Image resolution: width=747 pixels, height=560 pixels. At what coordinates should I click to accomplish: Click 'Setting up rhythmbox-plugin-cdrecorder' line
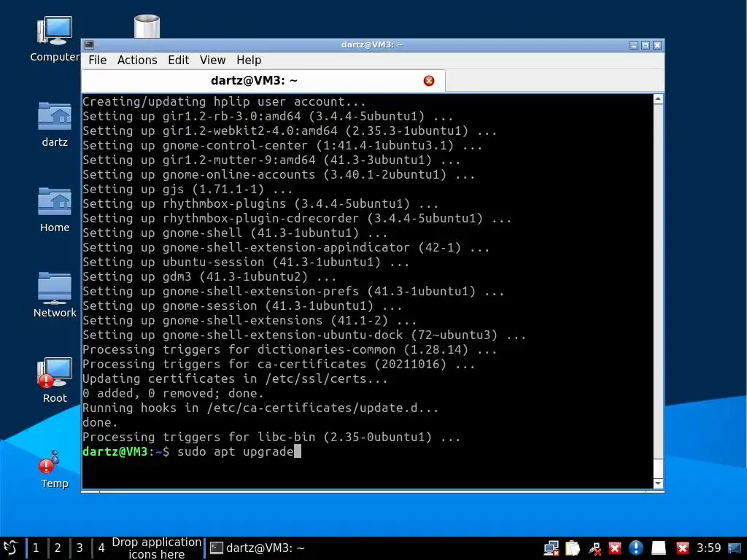[x=297, y=219]
